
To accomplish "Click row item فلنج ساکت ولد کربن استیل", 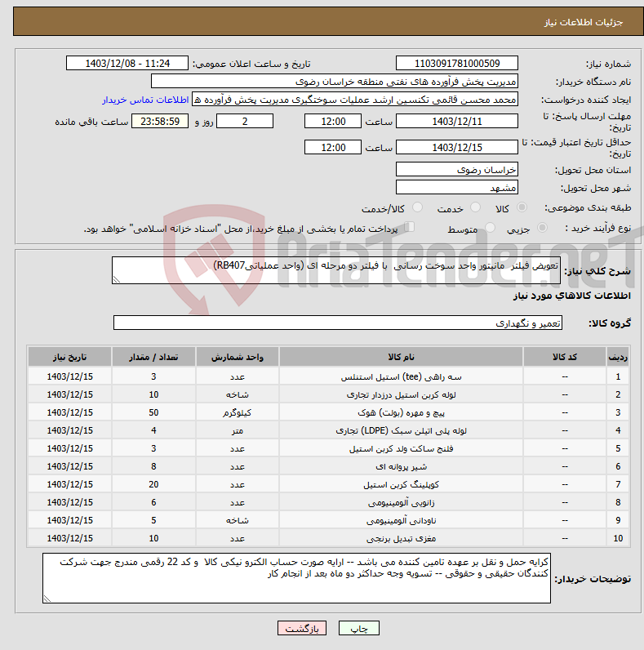I will (401, 448).
